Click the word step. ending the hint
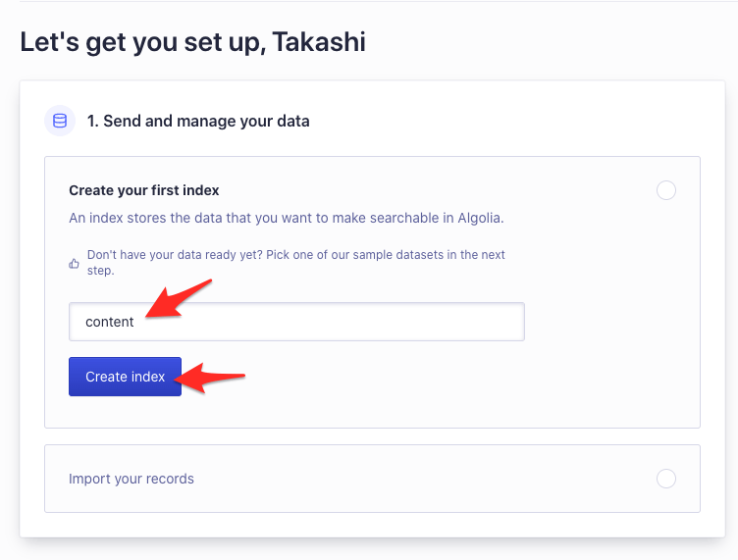This screenshot has height=560, width=738. pos(101,271)
